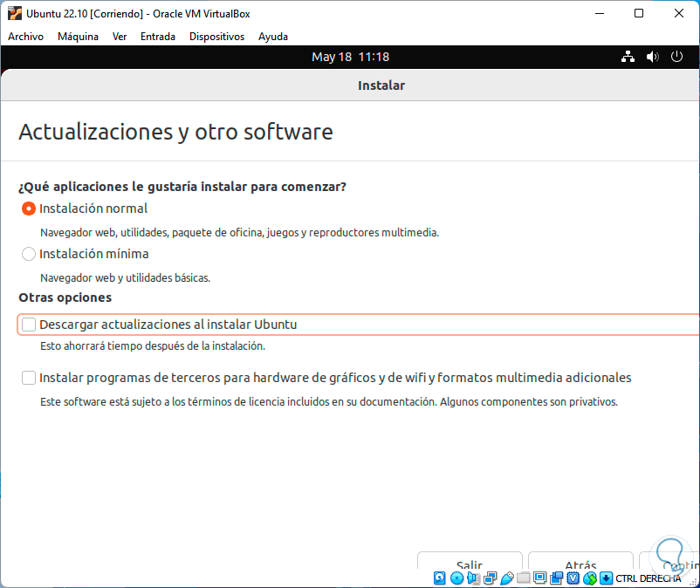Viewport: 700px width, 588px height.
Task: Click the VirtualBox window title icon
Action: click(x=15, y=13)
